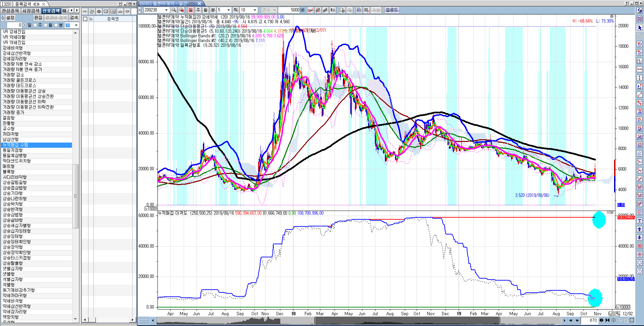Image resolution: width=644 pixels, height=326 pixels.
Task: Switch to the 시장검색 tab
Action: click(x=31, y=11)
